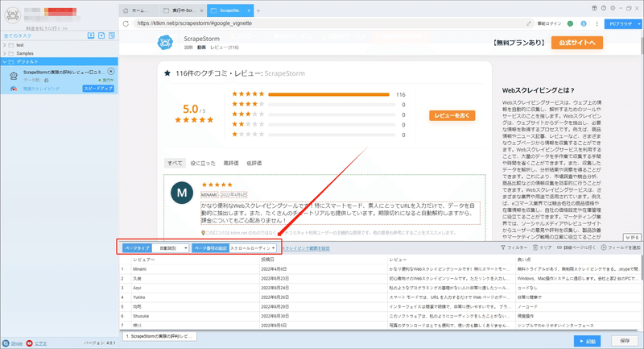Viewport: 644px width, 349px height.
Task: Click フィールドを追加 plus button
Action: pos(621,247)
